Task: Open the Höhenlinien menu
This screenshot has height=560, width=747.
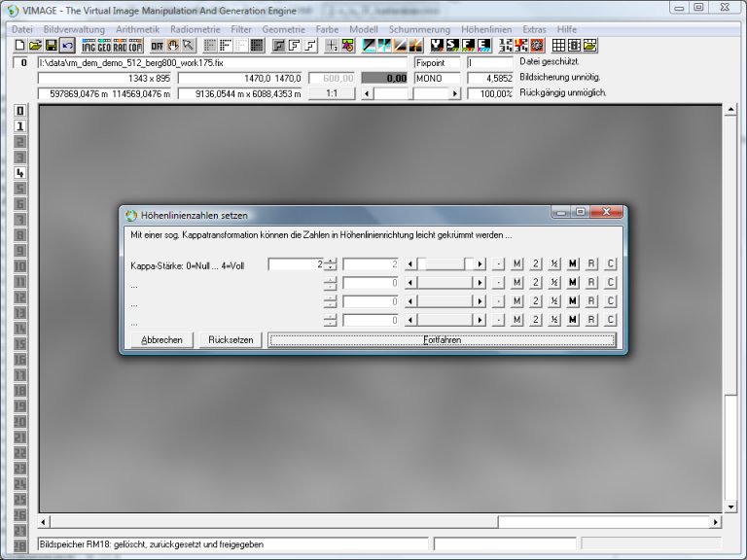Action: 485,30
